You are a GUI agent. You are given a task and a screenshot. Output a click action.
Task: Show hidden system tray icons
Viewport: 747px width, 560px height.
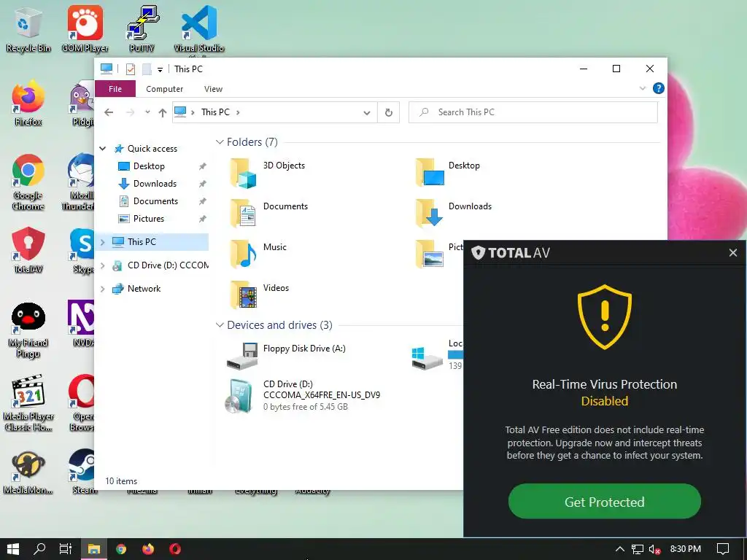[620, 549]
